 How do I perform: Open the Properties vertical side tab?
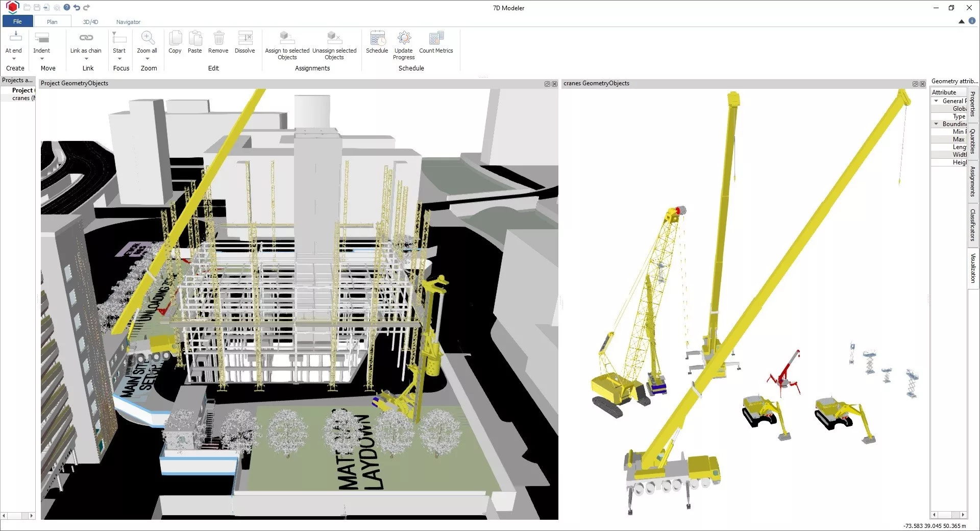pos(973,104)
